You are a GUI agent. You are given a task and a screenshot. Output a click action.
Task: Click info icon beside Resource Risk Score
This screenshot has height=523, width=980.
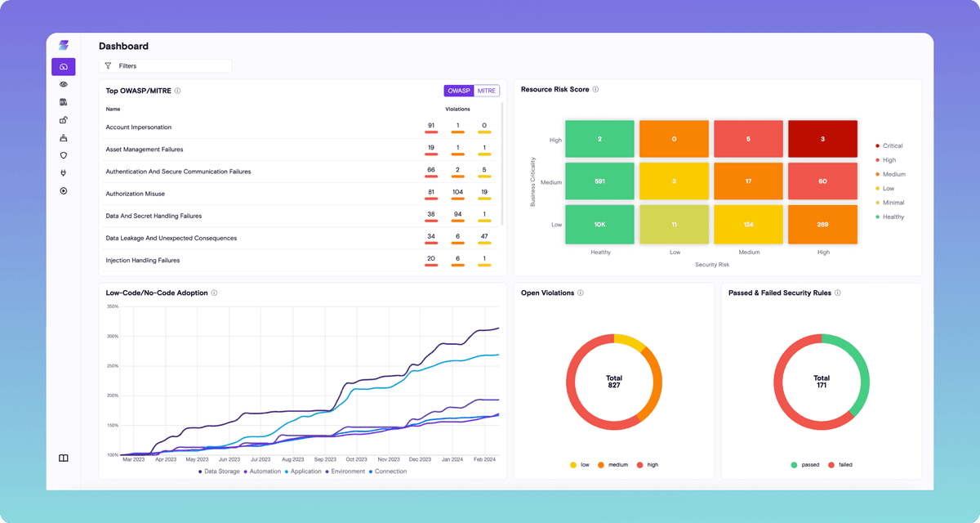595,90
